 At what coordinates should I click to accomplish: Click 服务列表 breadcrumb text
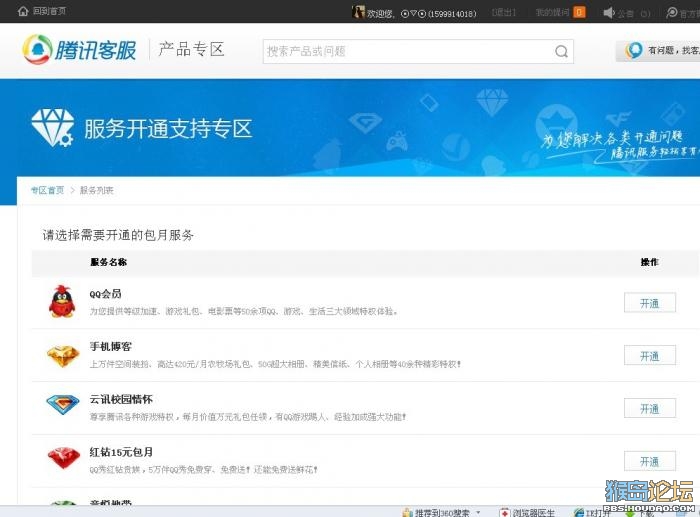pos(96,190)
